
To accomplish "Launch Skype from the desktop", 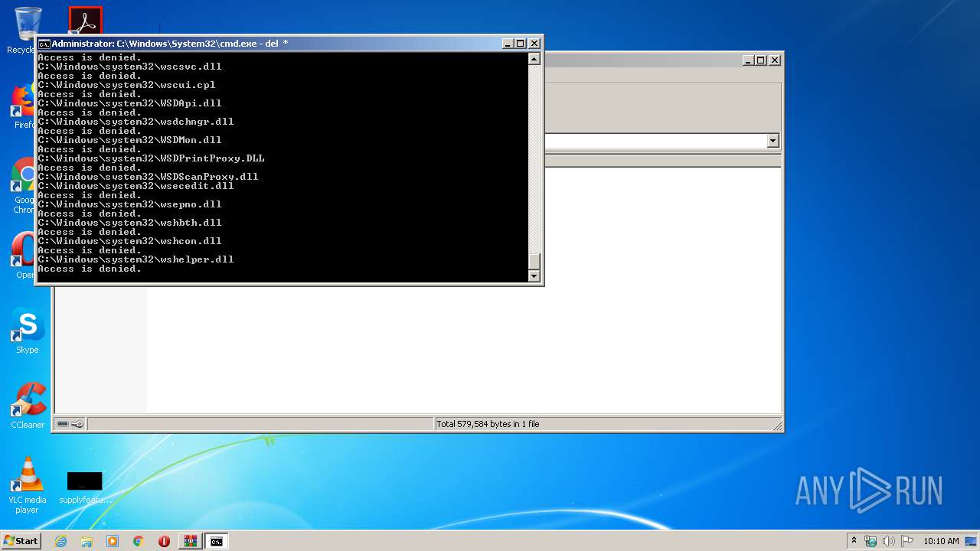I will tap(28, 331).
